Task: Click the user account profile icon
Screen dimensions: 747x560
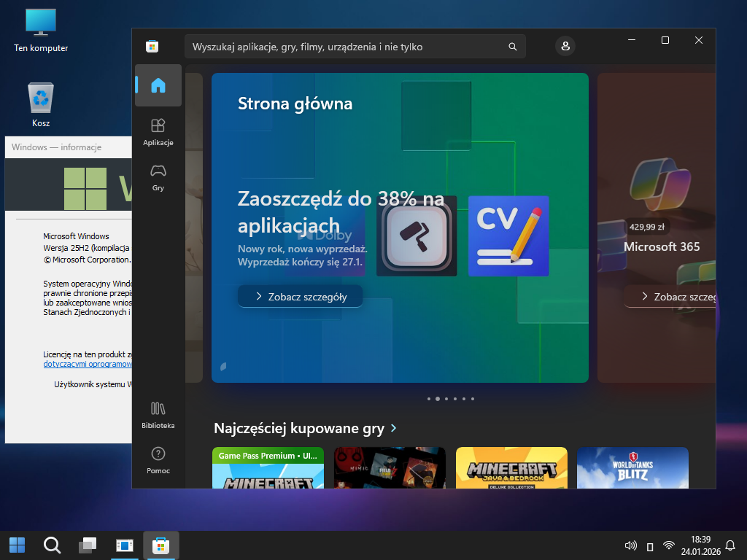Action: point(565,46)
